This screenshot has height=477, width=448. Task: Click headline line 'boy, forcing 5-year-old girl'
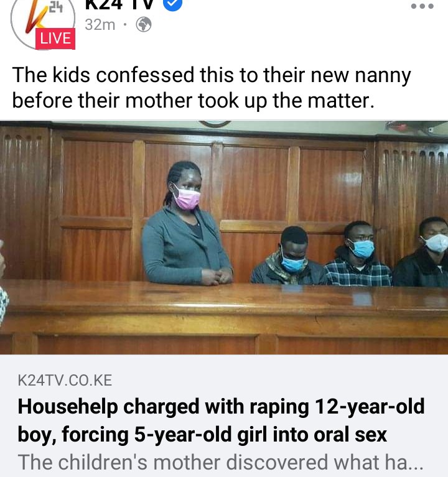[202, 435]
